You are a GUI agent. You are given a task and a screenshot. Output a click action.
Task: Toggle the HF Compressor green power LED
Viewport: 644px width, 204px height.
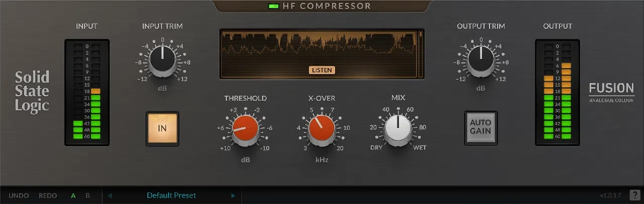(274, 7)
